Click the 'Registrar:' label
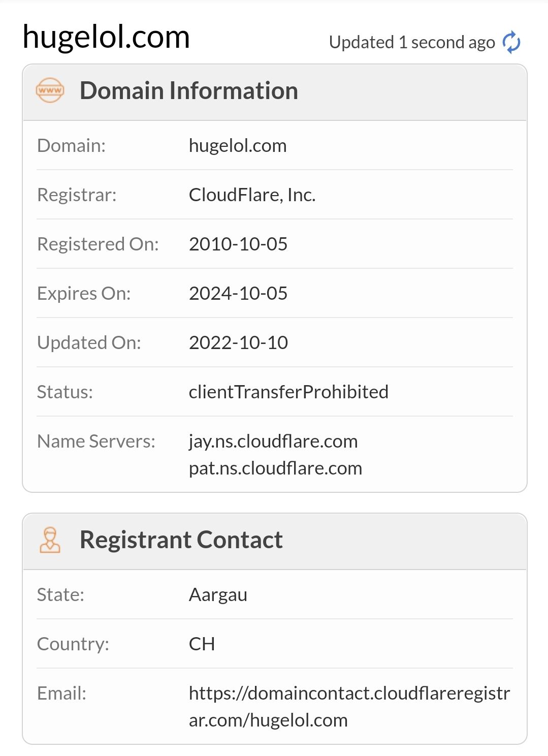 [x=77, y=195]
